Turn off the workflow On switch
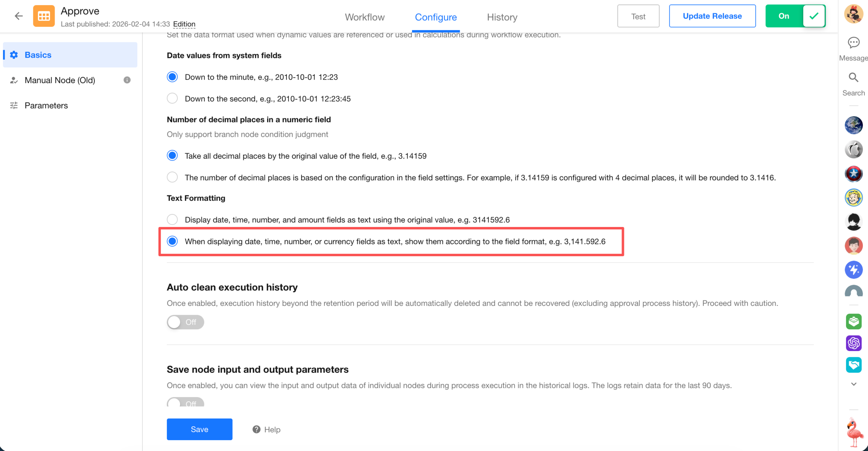Screen dimensions: 868x451 coord(795,16)
